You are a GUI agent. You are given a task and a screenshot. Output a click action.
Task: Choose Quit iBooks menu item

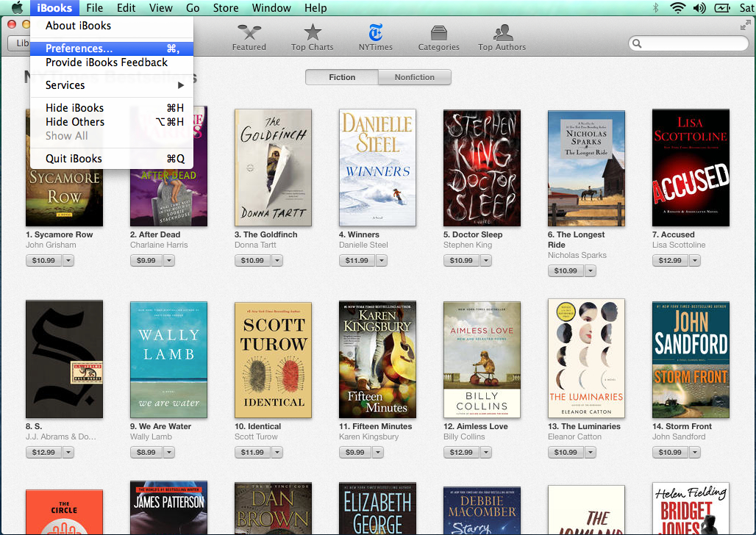[x=112, y=159]
